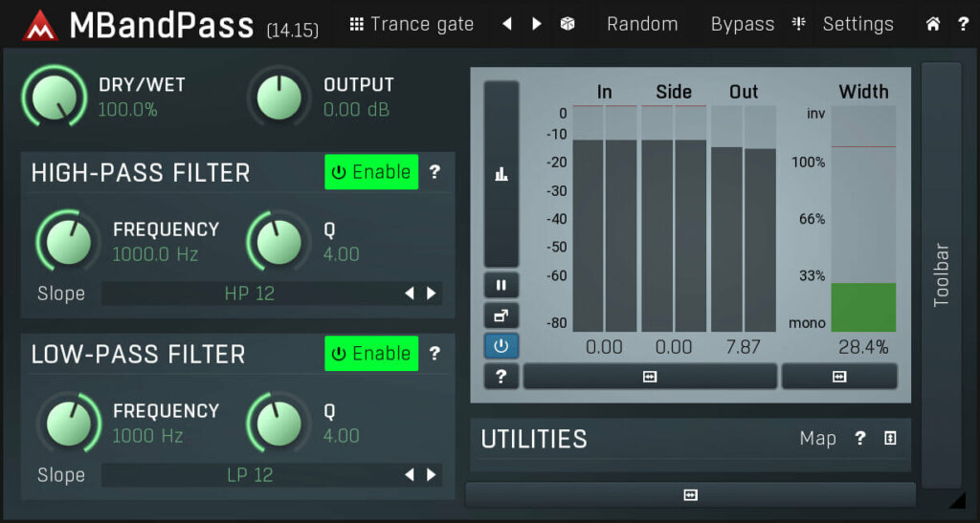Viewport: 980px width, 523px height.
Task: Click the Random button
Action: (x=642, y=24)
